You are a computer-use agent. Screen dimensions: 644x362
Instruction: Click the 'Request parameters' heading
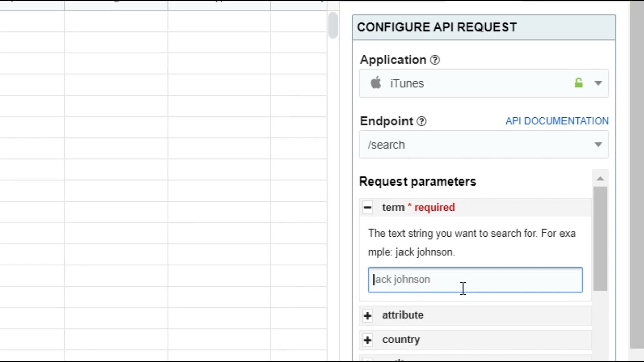418,182
